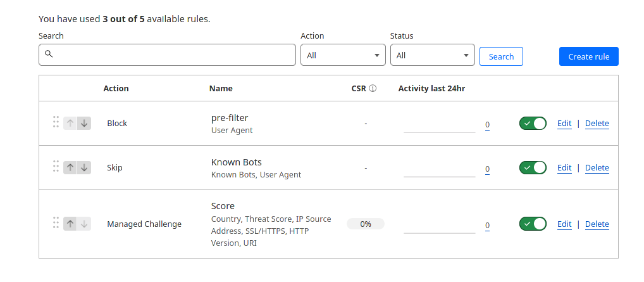
Task: Show the CSR info tooltip icon
Action: click(x=373, y=89)
